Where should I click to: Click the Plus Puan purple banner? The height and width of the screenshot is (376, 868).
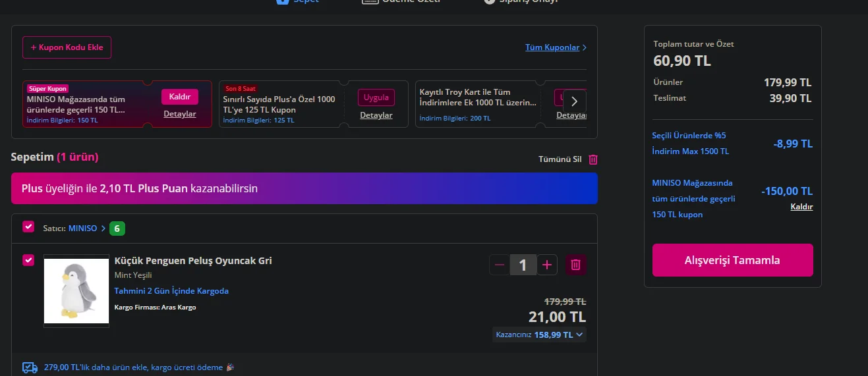pyautogui.click(x=304, y=188)
